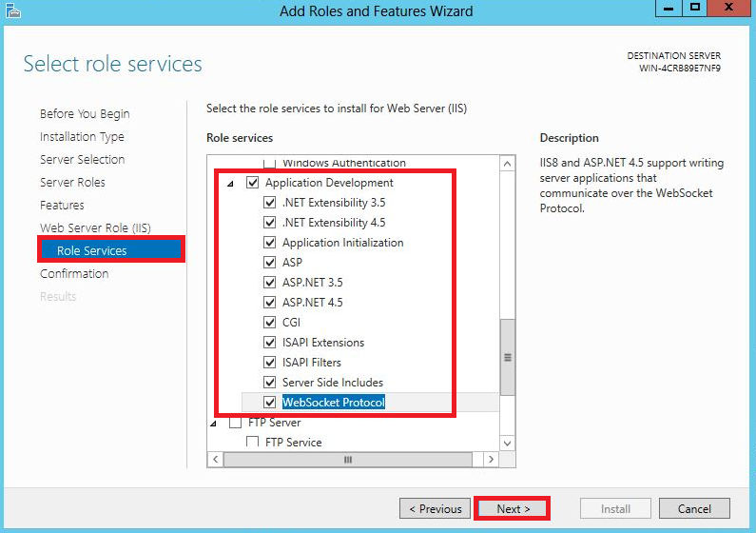Click the wizard icon in title bar
Screen dimensions: 756x533
[13, 10]
